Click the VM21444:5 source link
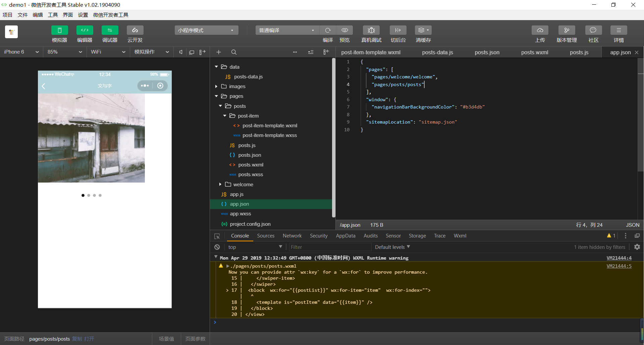644x345 pixels. coord(619,266)
